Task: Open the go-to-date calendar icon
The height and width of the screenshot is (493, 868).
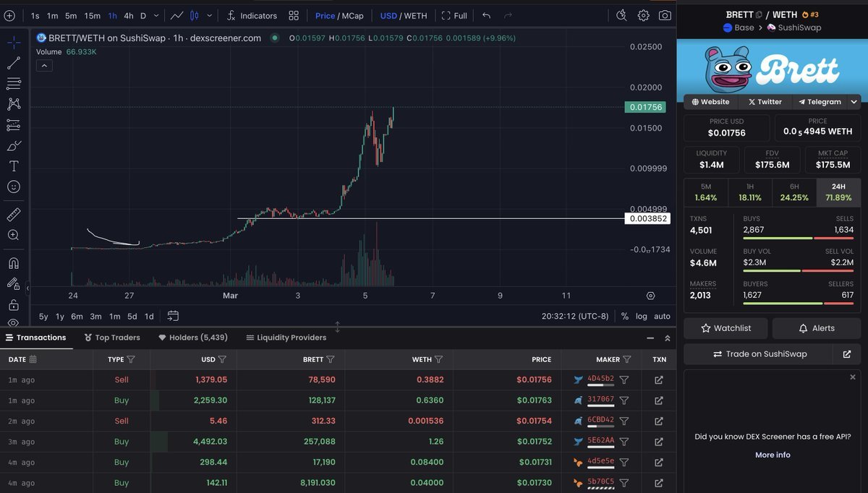Action: tap(173, 316)
